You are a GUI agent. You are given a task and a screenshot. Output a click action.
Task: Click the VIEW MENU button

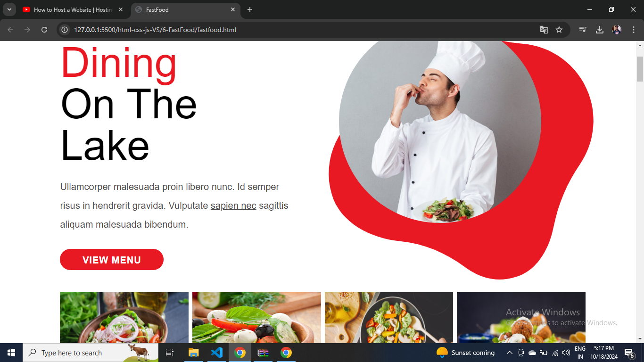tap(112, 260)
